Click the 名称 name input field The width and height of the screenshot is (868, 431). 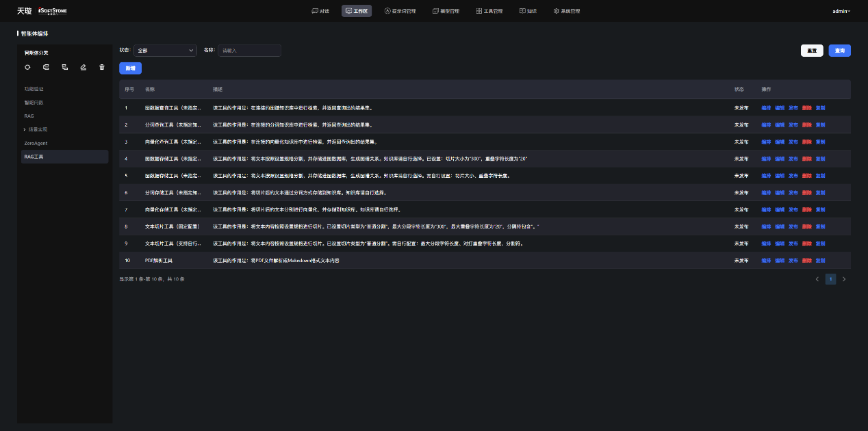click(249, 51)
